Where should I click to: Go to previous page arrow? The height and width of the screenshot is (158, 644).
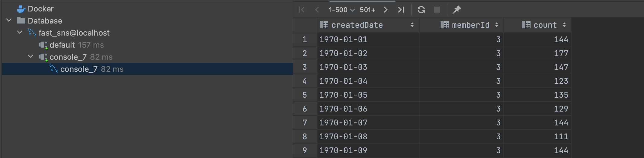point(317,10)
